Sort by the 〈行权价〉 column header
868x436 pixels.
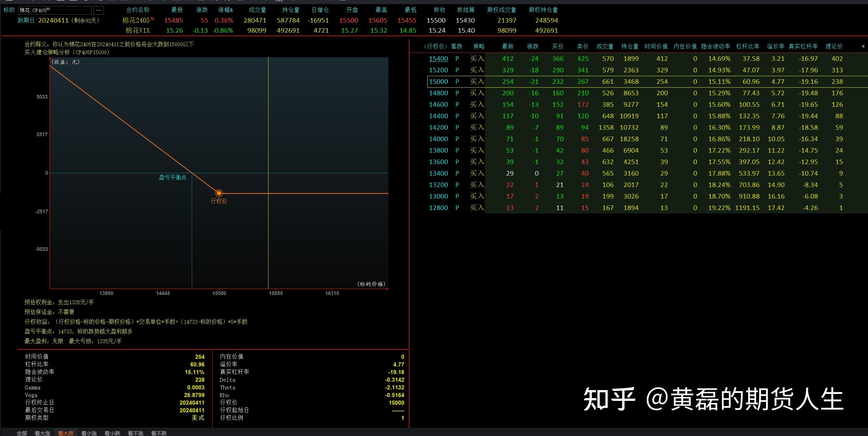coord(435,46)
